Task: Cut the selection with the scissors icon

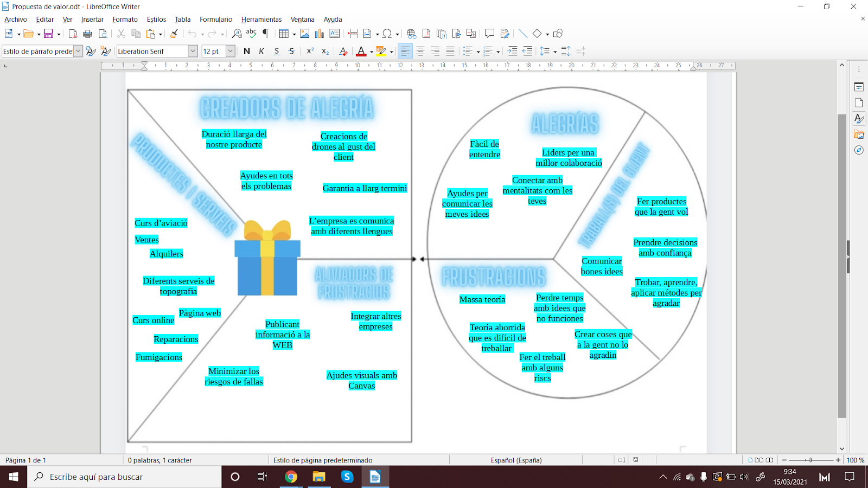Action: 121,34
